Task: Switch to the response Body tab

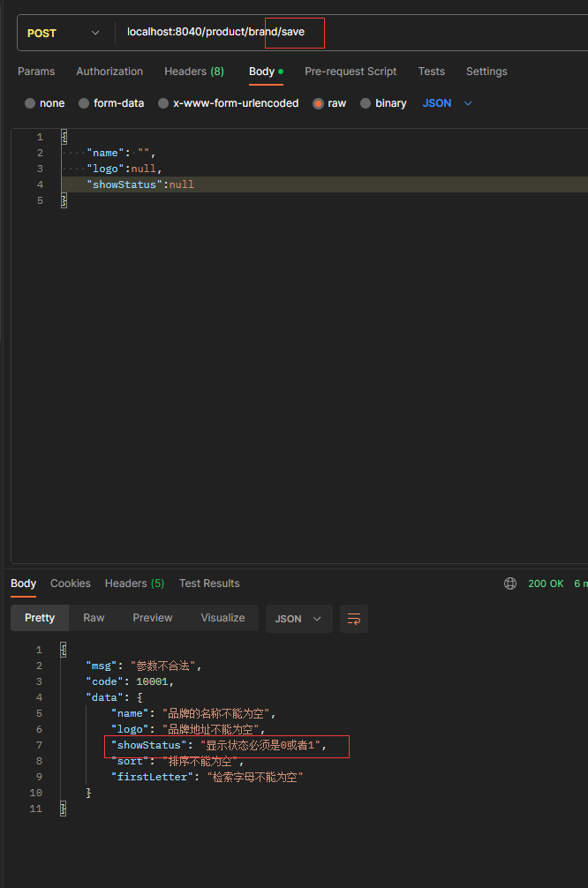Action: tap(23, 583)
